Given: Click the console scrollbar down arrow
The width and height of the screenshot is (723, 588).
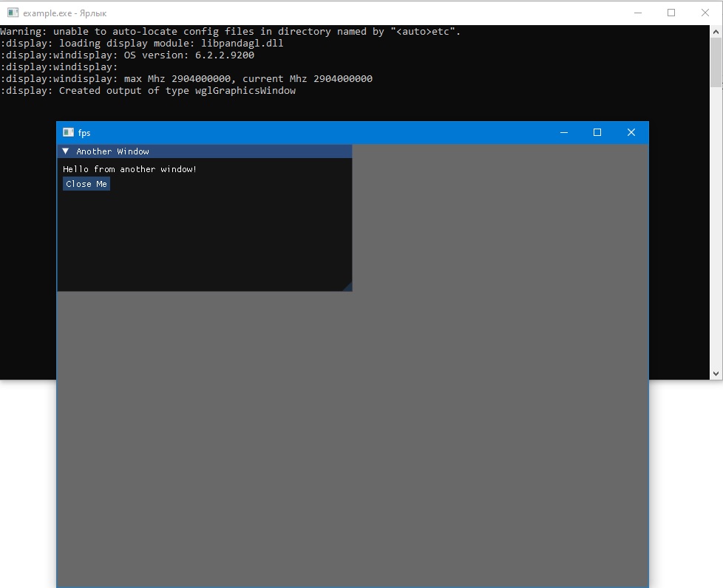Looking at the screenshot, I should [x=716, y=374].
